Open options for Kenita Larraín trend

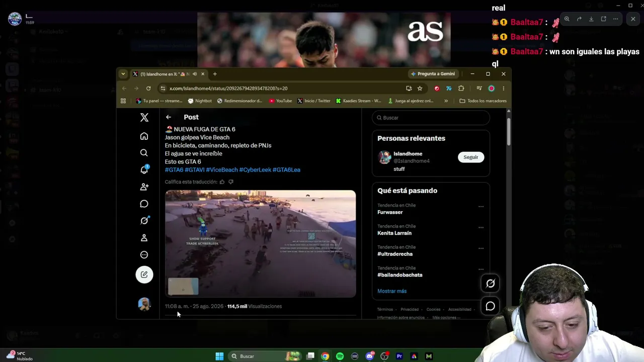481,228
